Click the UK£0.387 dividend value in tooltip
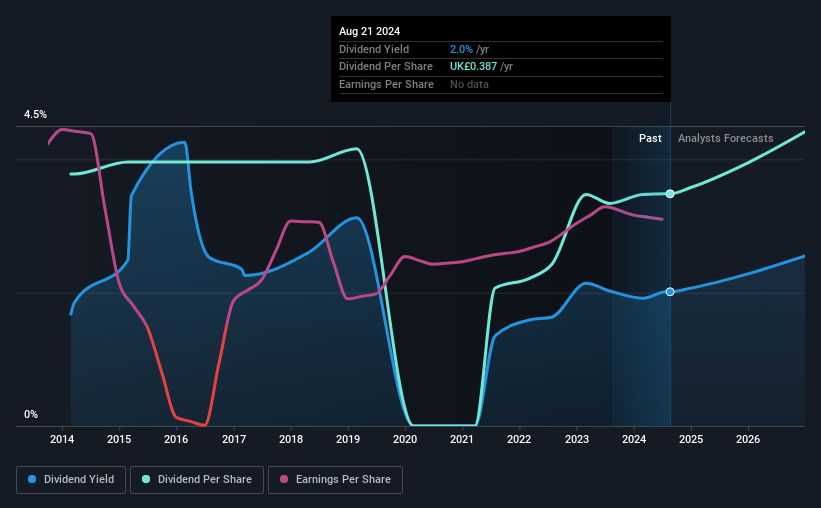The height and width of the screenshot is (508, 821). [473, 67]
